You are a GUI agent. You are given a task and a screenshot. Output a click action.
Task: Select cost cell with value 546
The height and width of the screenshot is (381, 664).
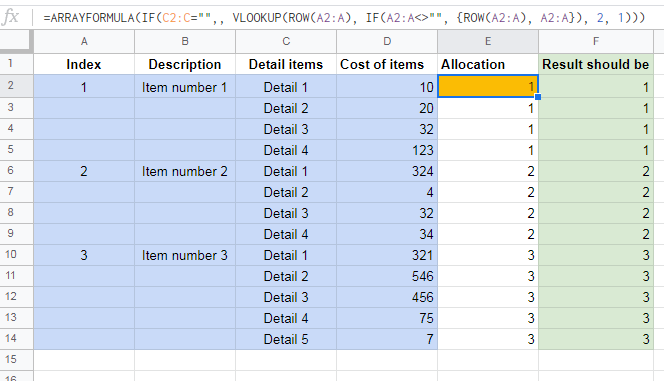387,276
